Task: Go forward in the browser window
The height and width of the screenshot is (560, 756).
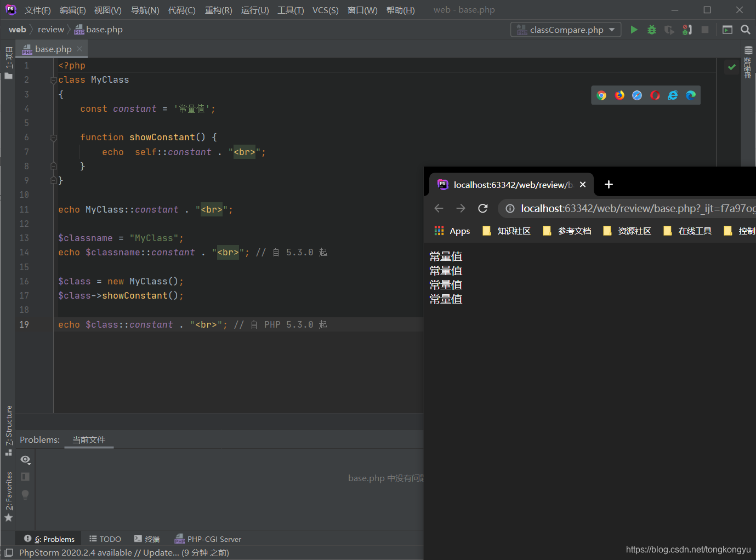Action: pos(461,208)
